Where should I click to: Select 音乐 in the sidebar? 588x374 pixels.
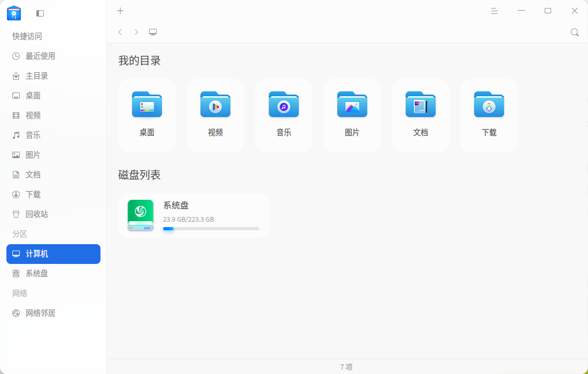[x=53, y=135]
